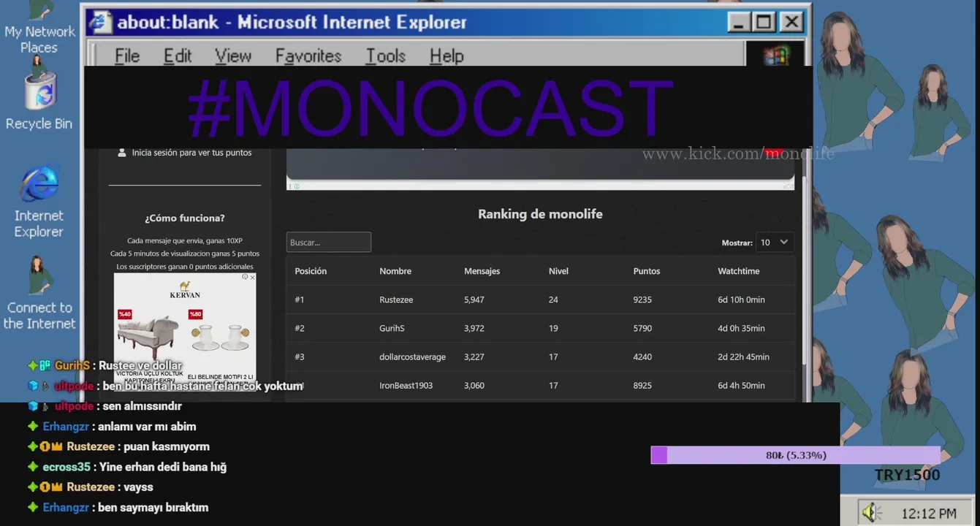This screenshot has height=526, width=980.
Task: Click Erhangzr username on ben saymayı bıraktım
Action: 66,507
